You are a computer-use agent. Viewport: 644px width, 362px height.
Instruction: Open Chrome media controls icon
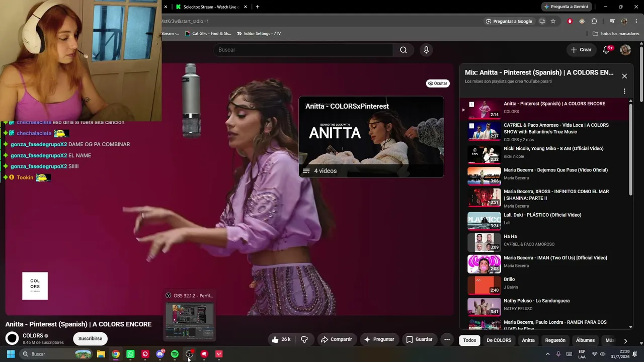612,21
